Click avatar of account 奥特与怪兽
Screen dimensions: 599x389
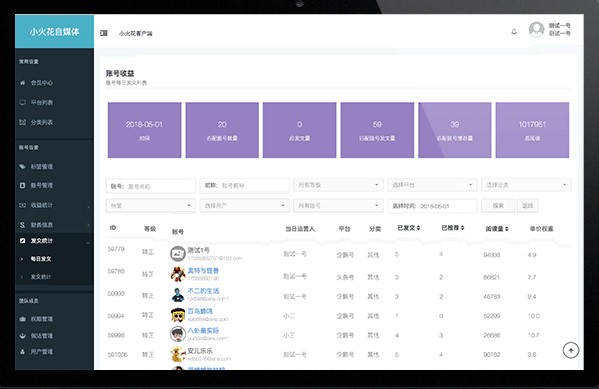click(178, 274)
